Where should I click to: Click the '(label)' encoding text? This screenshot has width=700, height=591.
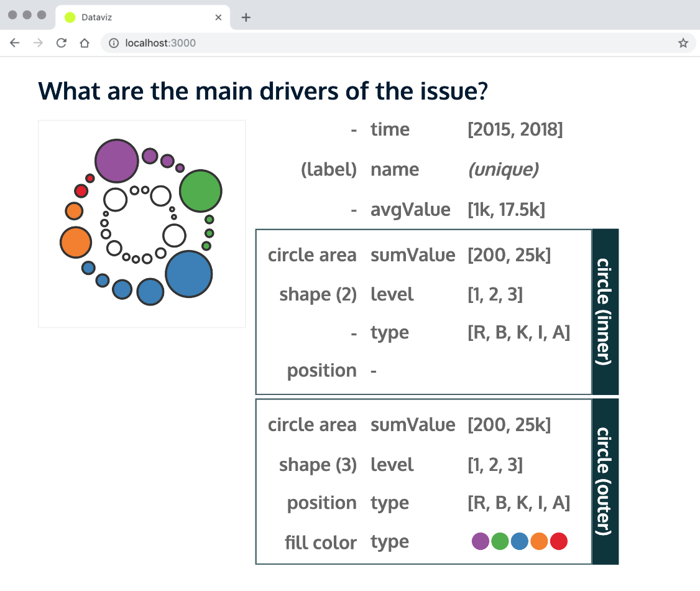coord(329,170)
